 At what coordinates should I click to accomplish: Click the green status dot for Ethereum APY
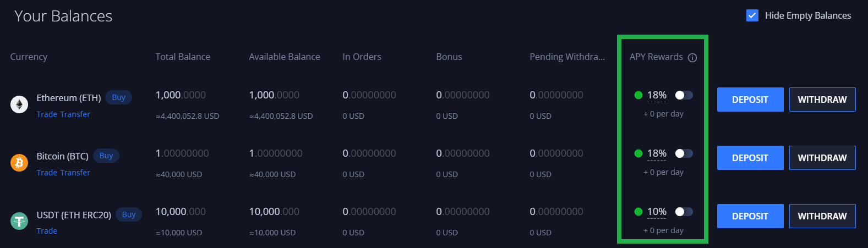pos(638,95)
